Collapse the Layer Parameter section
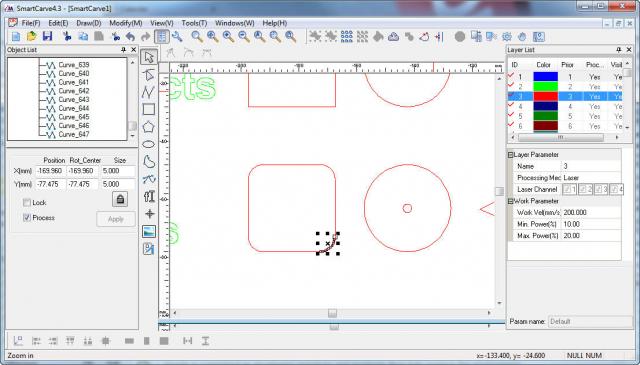 click(x=510, y=155)
